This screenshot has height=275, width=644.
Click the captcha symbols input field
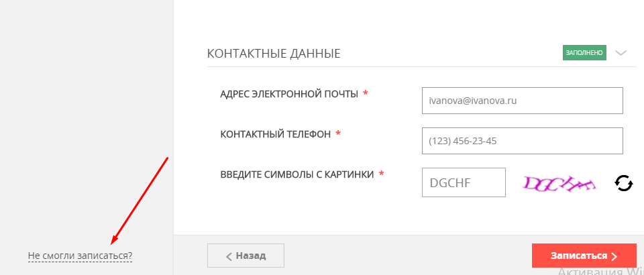(464, 182)
